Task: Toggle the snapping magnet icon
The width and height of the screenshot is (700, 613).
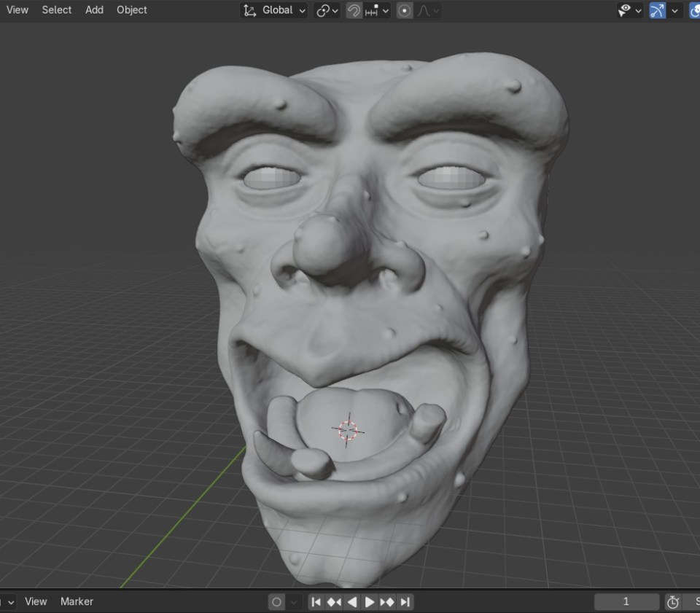Action: tap(354, 10)
